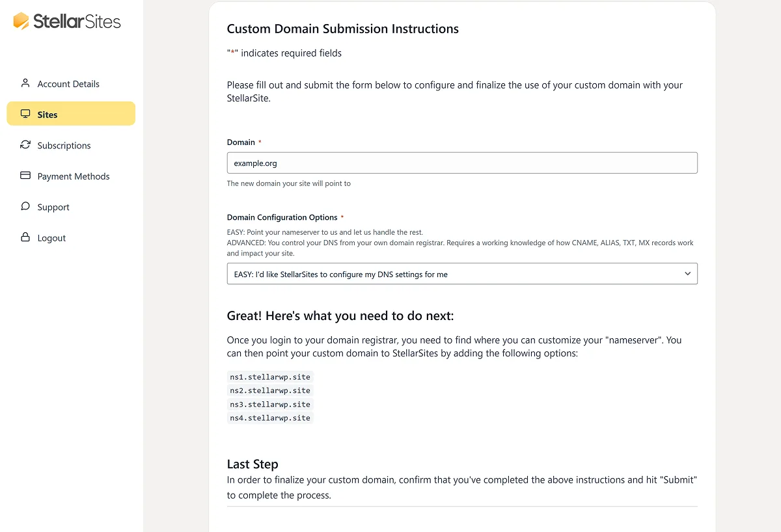
Task: Click Logout at the bottom of the sidebar
Action: (52, 237)
